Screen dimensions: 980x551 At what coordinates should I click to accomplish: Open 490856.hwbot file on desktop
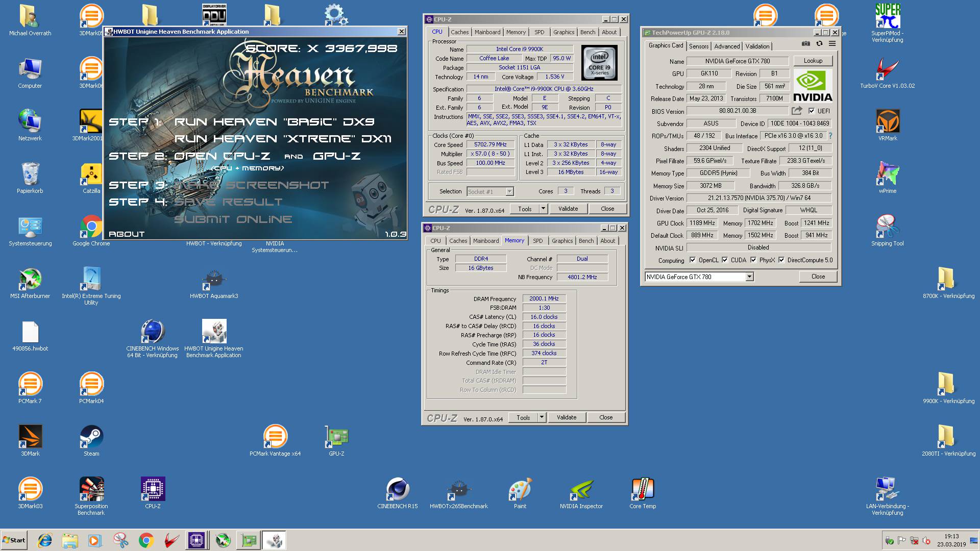tap(30, 336)
